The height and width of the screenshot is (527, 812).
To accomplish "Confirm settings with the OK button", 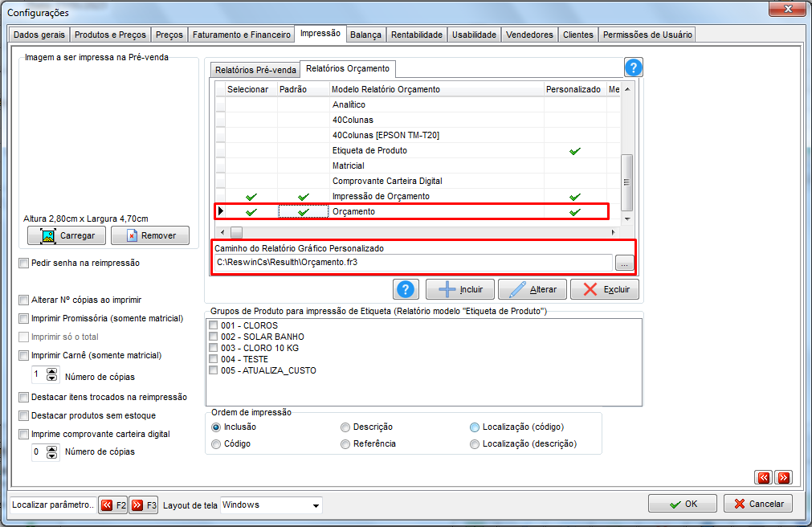I will pyautogui.click(x=683, y=504).
